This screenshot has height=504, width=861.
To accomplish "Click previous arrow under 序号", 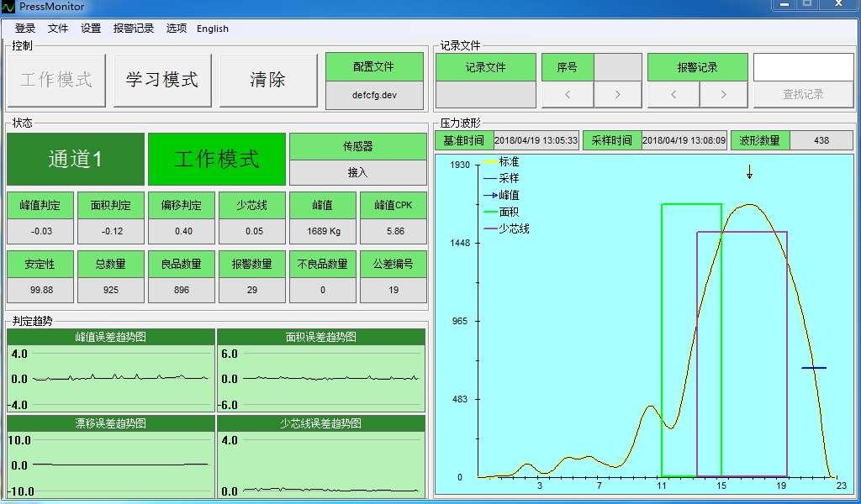I will click(x=567, y=95).
